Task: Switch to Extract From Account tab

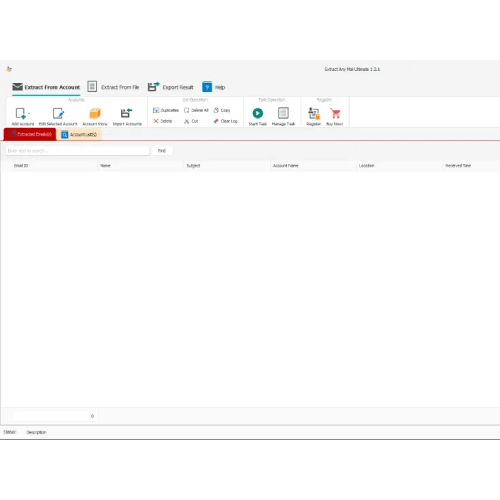Action: [x=46, y=87]
